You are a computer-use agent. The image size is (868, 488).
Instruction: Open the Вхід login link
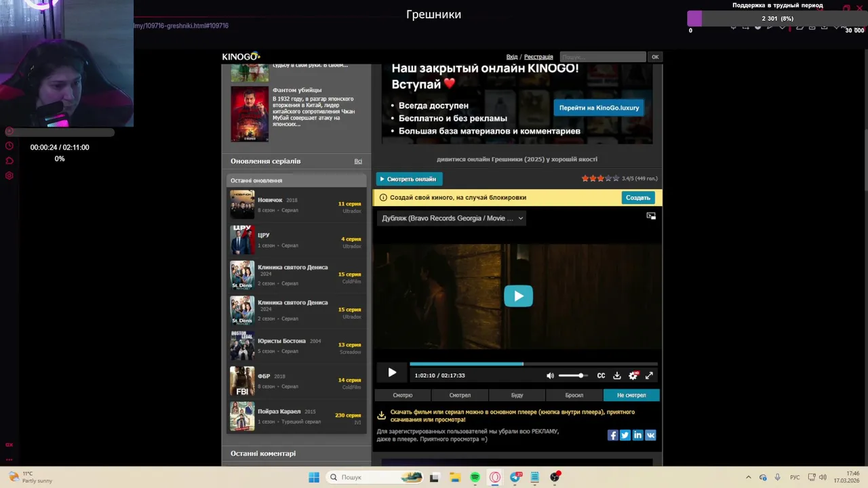coord(512,57)
